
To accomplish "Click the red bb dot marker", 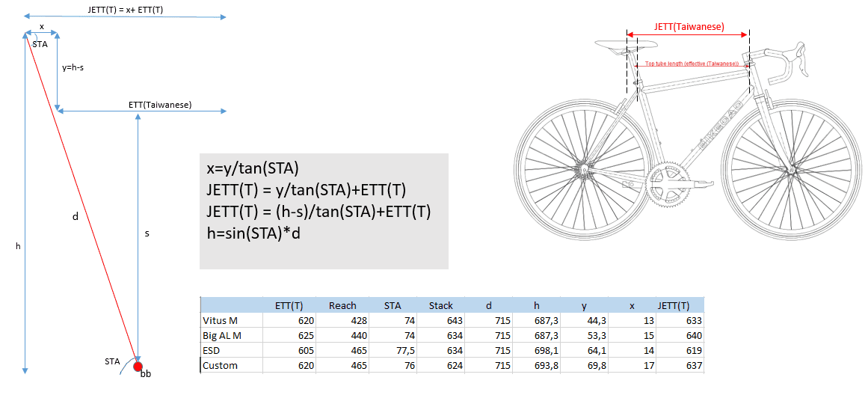I will (138, 366).
